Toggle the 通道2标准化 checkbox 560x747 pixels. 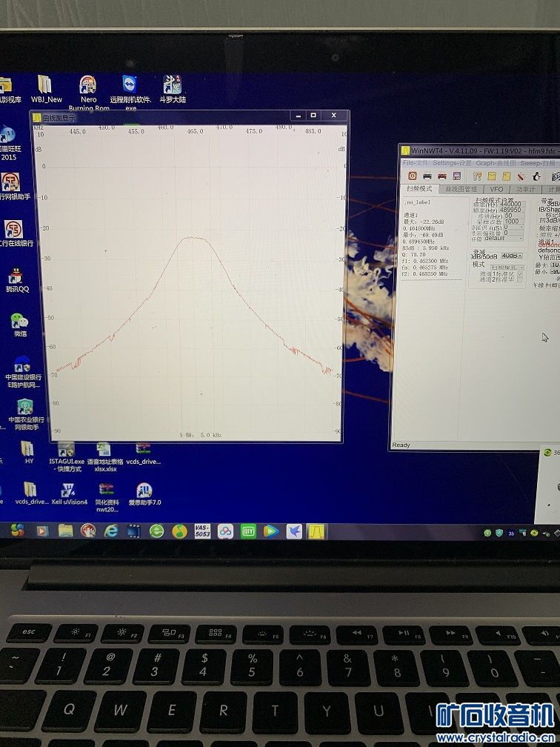(x=520, y=279)
